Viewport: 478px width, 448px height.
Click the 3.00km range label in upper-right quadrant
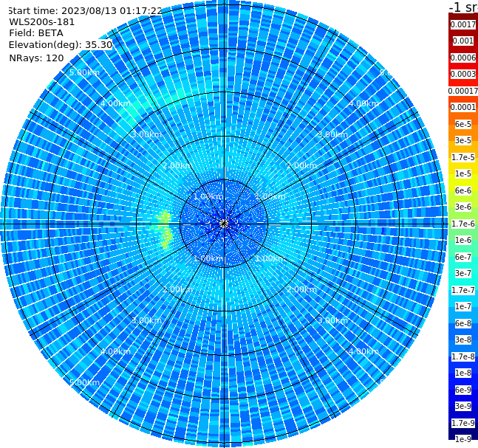point(332,134)
